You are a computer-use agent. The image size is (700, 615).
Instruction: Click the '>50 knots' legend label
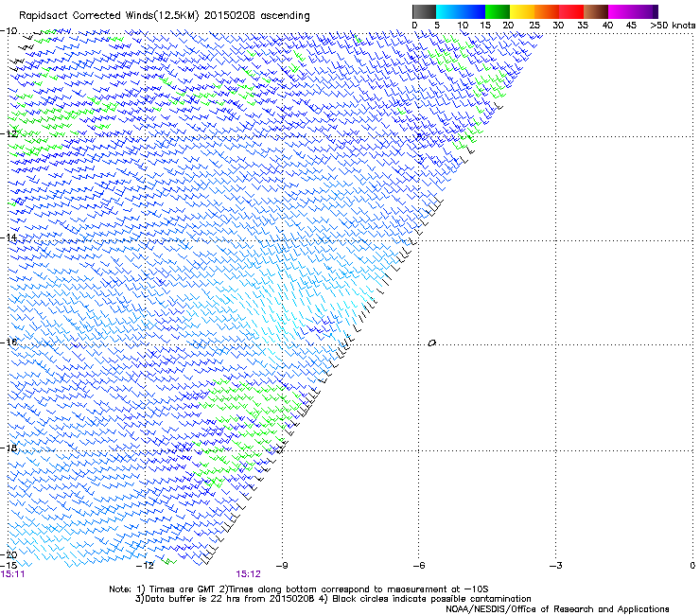(673, 26)
